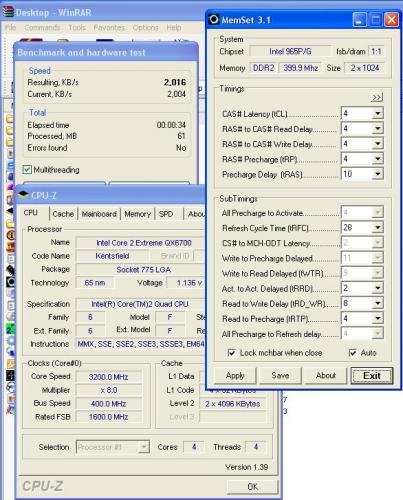403x500 pixels.
Task: Click the Exit button in MemSet
Action: pyautogui.click(x=372, y=376)
